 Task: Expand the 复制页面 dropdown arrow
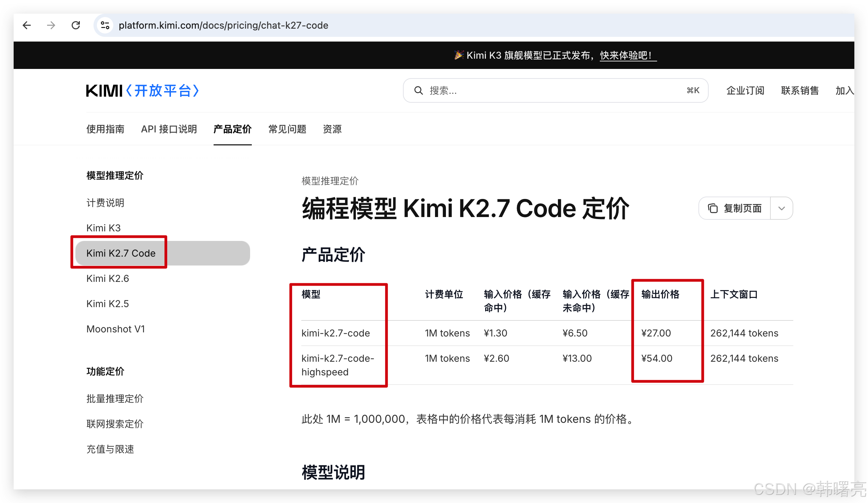pos(782,209)
